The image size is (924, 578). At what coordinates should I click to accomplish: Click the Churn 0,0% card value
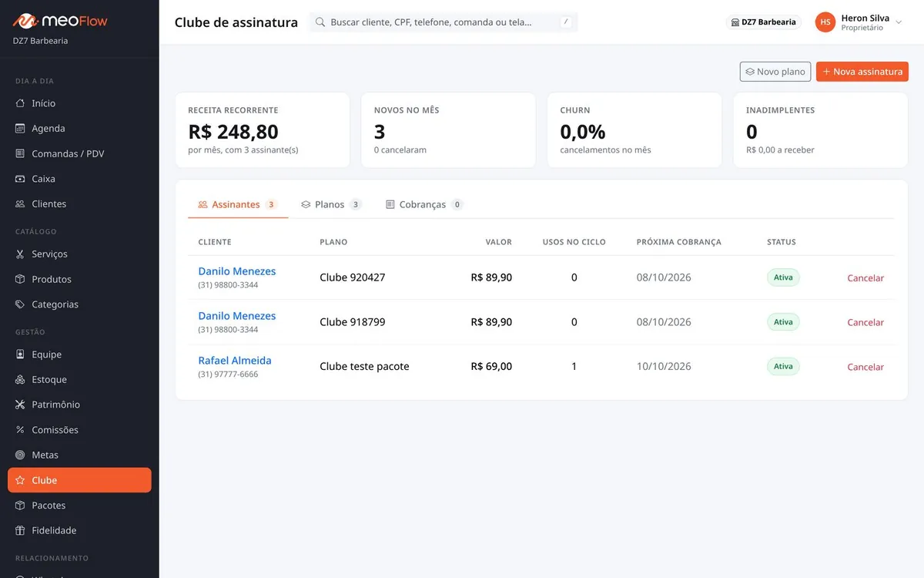point(583,132)
